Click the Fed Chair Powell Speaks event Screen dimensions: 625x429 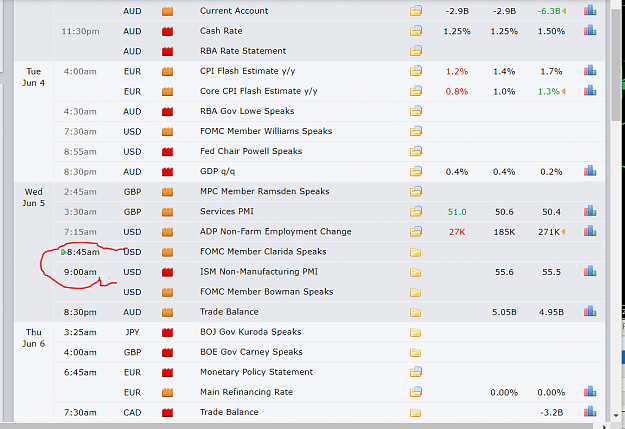point(251,151)
